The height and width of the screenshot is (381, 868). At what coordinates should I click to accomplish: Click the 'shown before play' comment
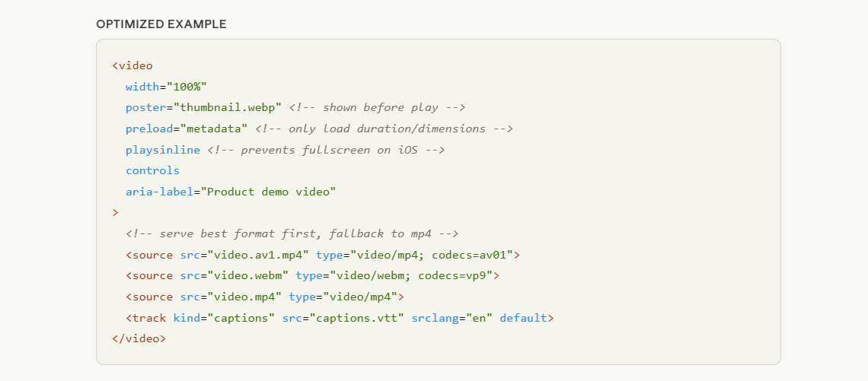tap(377, 108)
